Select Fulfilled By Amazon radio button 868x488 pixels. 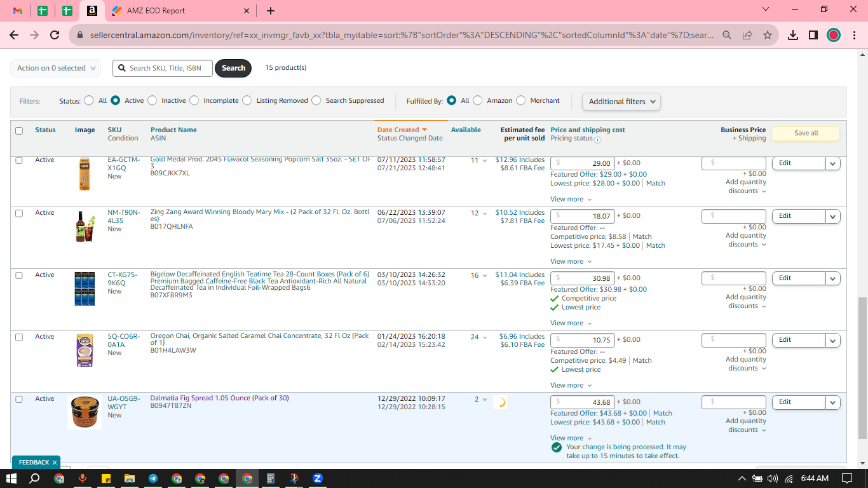pos(478,100)
